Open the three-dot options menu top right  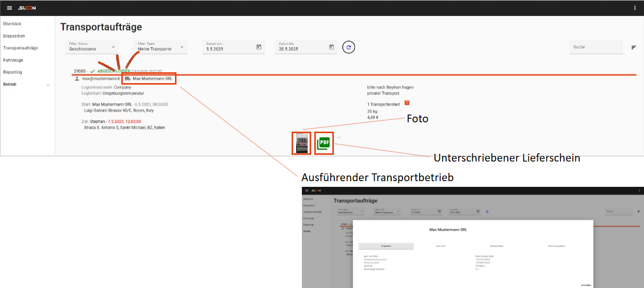[635, 8]
